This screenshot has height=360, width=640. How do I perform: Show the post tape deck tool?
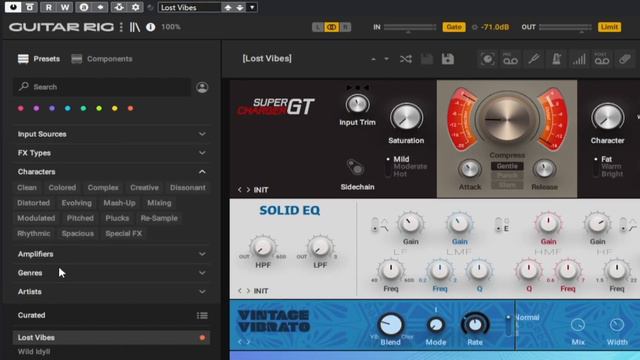[x=602, y=59]
